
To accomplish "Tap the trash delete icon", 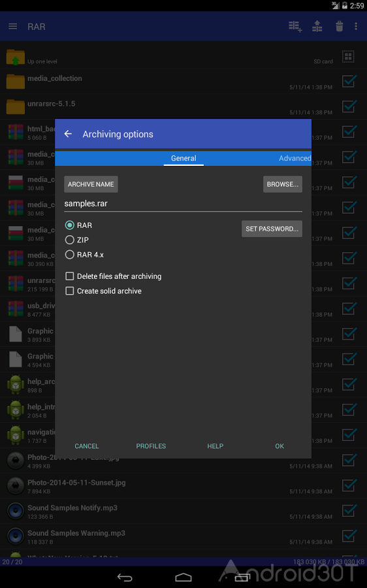I will pos(340,26).
